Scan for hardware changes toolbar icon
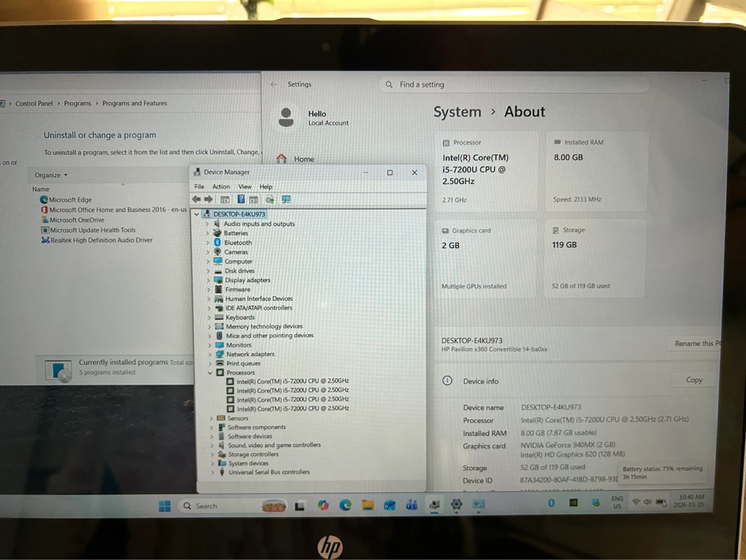This screenshot has height=560, width=746. tap(286, 199)
